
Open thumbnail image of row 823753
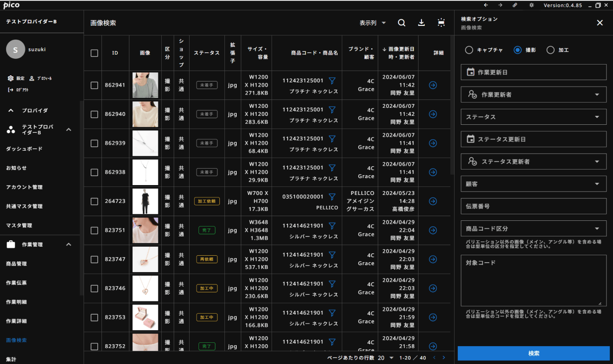click(145, 317)
